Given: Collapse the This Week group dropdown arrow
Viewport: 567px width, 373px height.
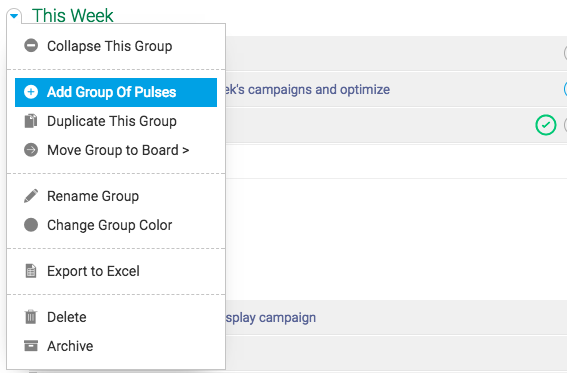Looking at the screenshot, I should (x=14, y=16).
